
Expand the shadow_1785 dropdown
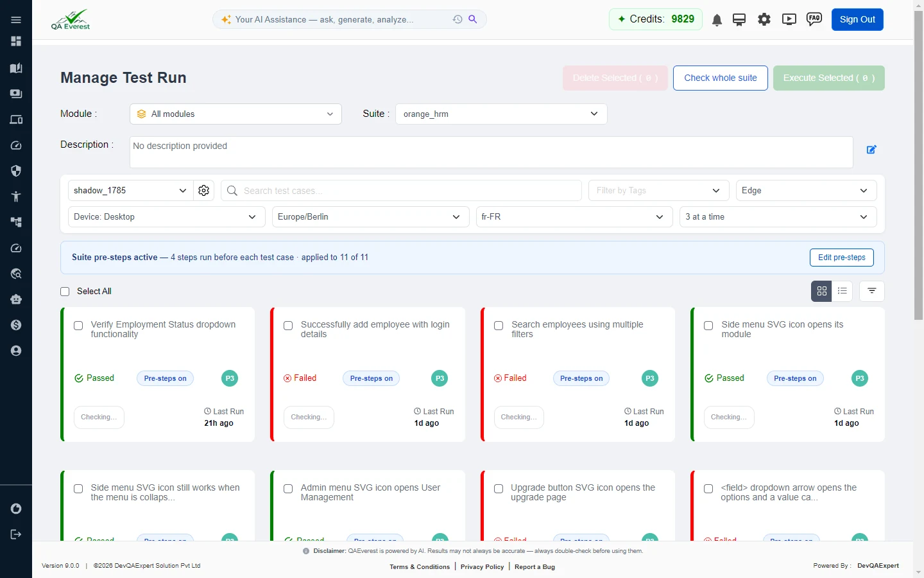coord(131,191)
